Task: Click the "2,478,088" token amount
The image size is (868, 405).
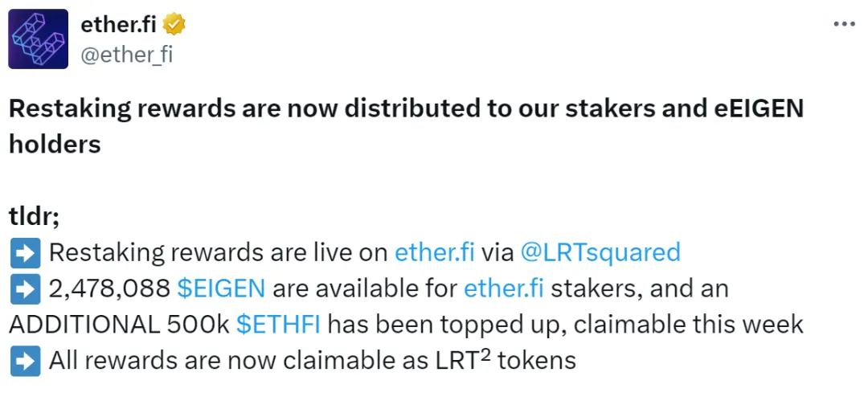Action: click(109, 288)
